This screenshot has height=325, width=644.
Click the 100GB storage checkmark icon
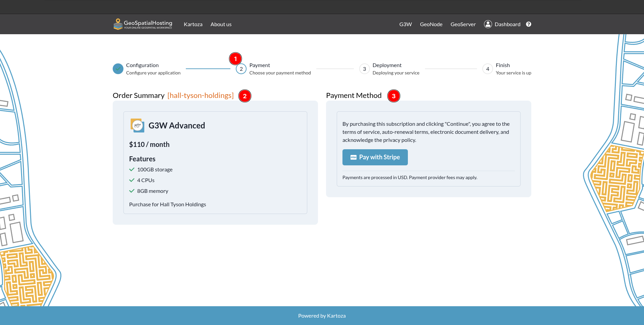pyautogui.click(x=132, y=169)
